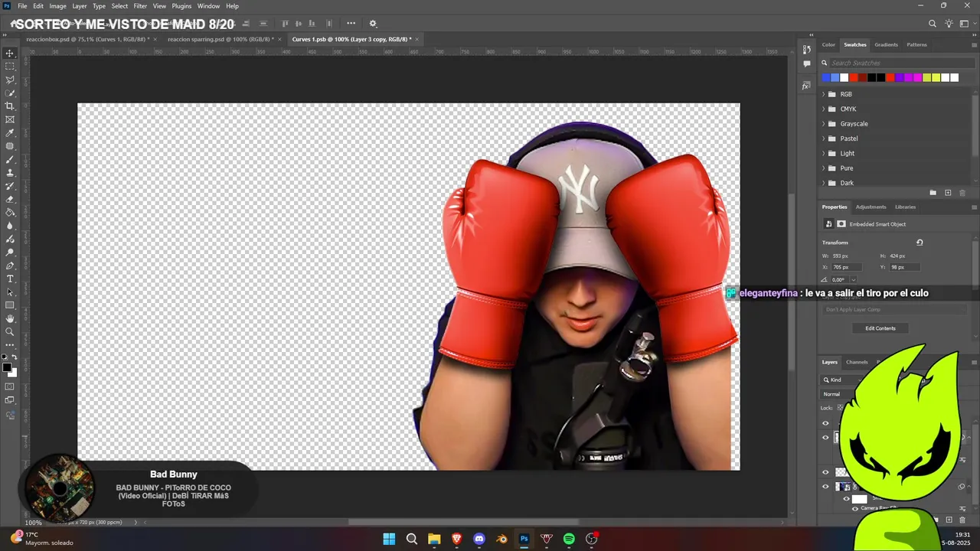980x551 pixels.
Task: Select the Spot Healing Brush tool
Action: (10, 146)
